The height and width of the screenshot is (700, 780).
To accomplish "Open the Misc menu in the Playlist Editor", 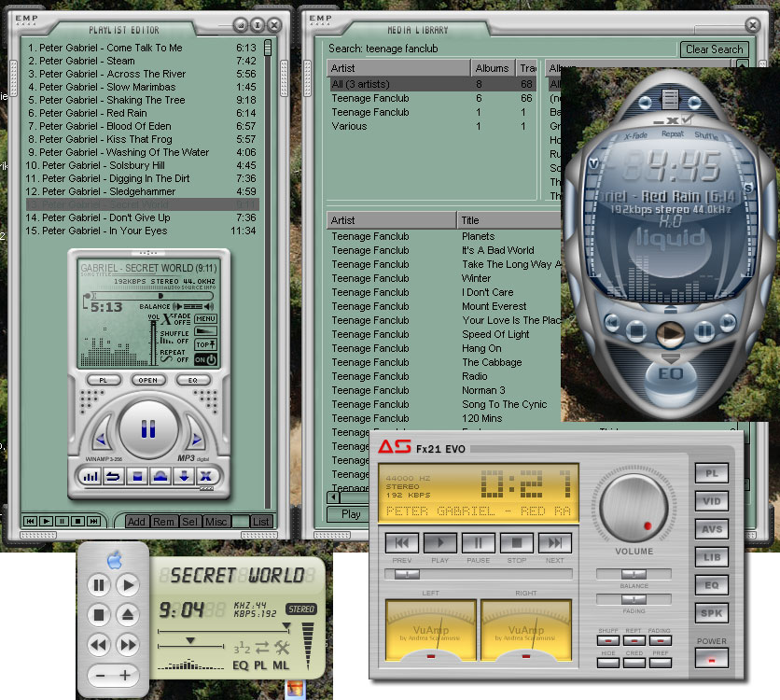I will tap(216, 522).
